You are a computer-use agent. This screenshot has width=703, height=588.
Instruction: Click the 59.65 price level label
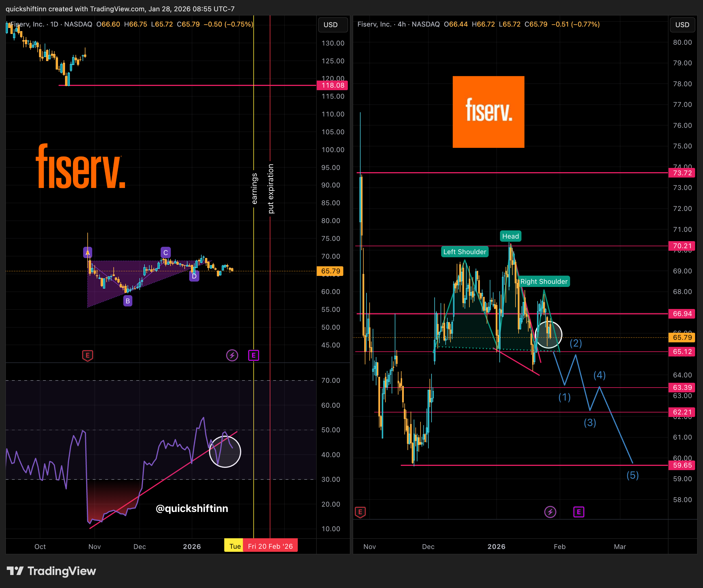[682, 465]
